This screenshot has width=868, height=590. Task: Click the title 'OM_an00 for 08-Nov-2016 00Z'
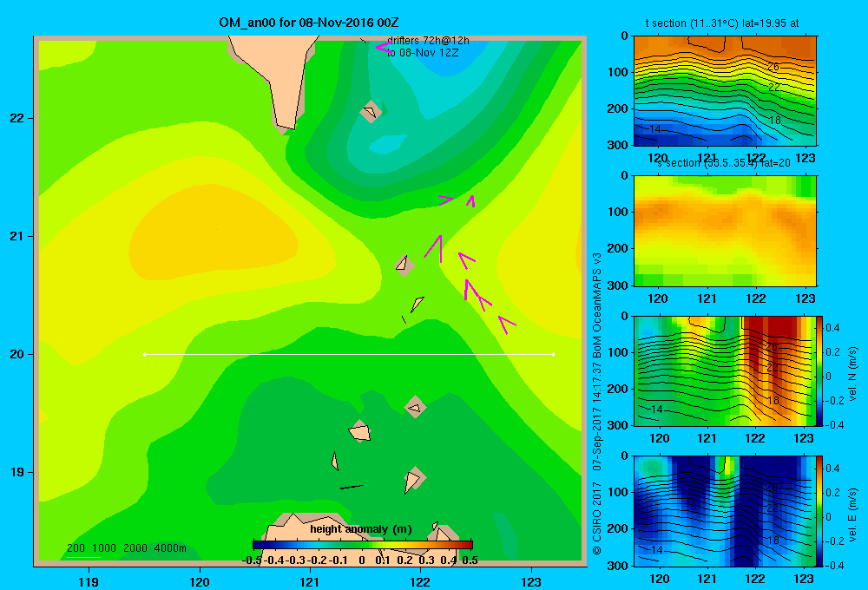tap(308, 23)
